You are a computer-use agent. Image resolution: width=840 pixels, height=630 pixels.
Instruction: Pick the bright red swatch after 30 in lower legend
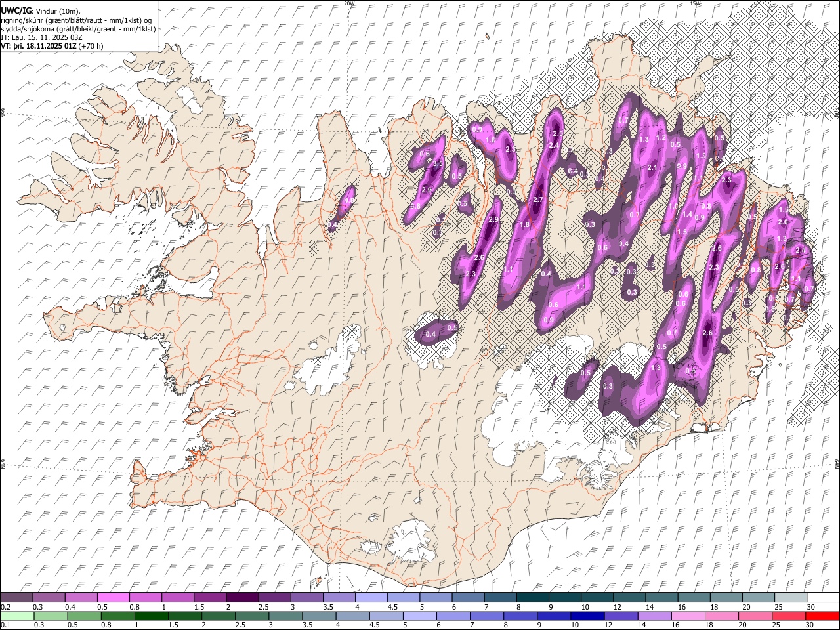(x=823, y=616)
